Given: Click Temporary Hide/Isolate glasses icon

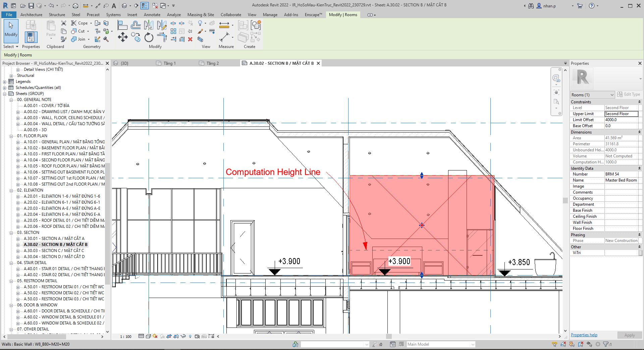Looking at the screenshot, I should click(183, 336).
